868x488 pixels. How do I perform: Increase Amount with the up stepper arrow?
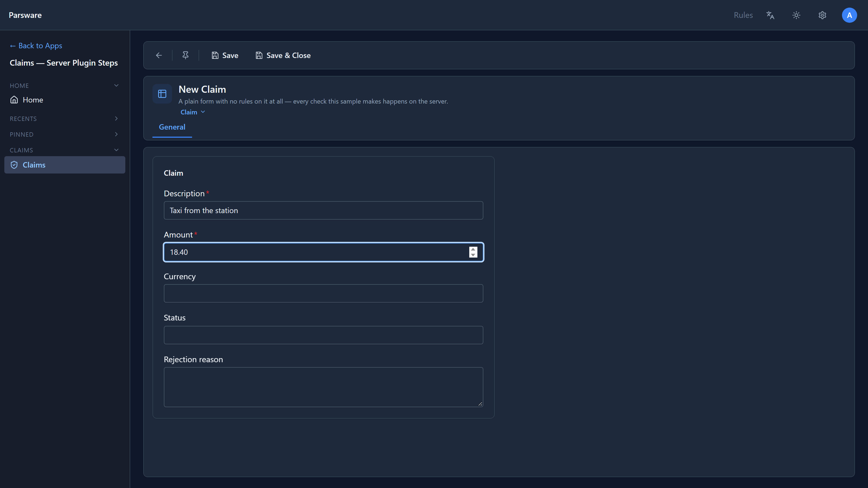pyautogui.click(x=473, y=249)
